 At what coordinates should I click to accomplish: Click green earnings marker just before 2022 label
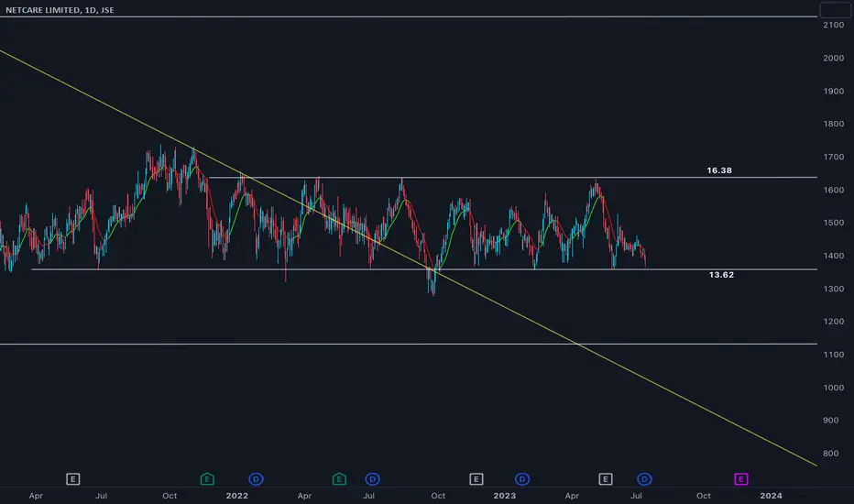[x=207, y=479]
